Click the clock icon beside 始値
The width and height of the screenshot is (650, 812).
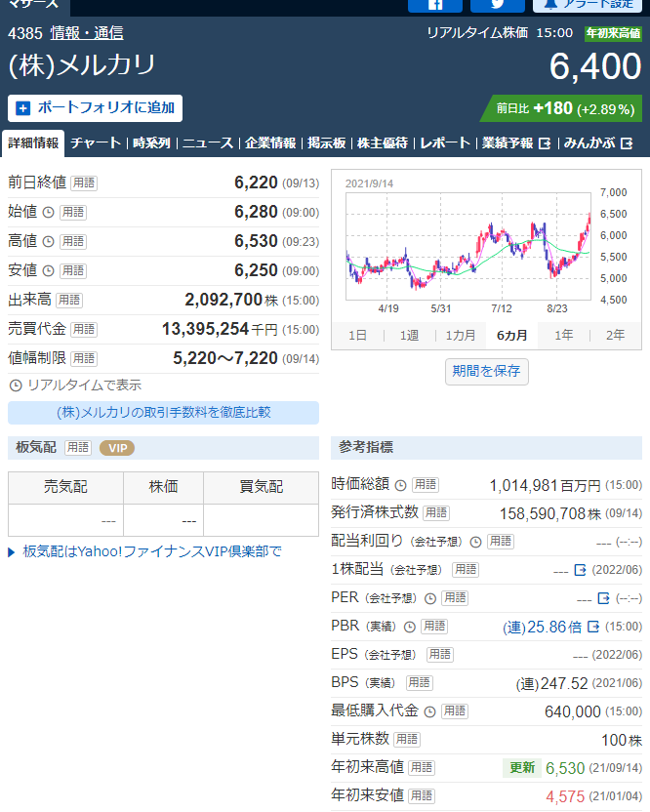click(x=48, y=213)
